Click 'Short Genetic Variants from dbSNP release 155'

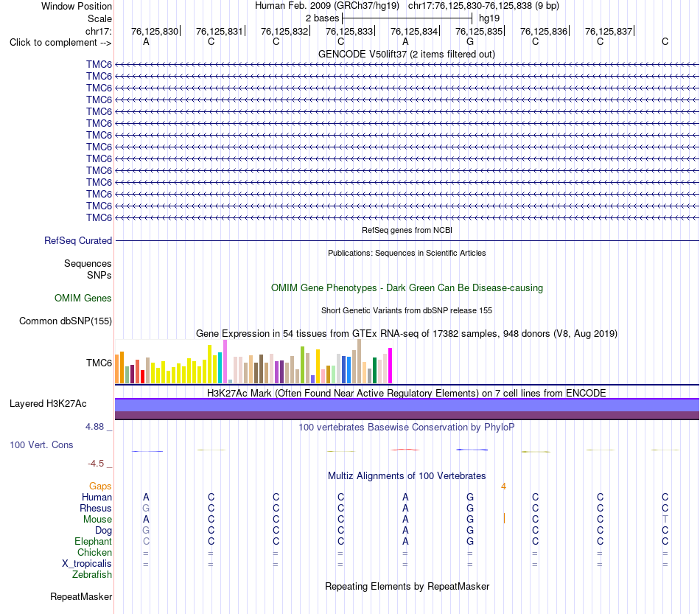pyautogui.click(x=407, y=310)
